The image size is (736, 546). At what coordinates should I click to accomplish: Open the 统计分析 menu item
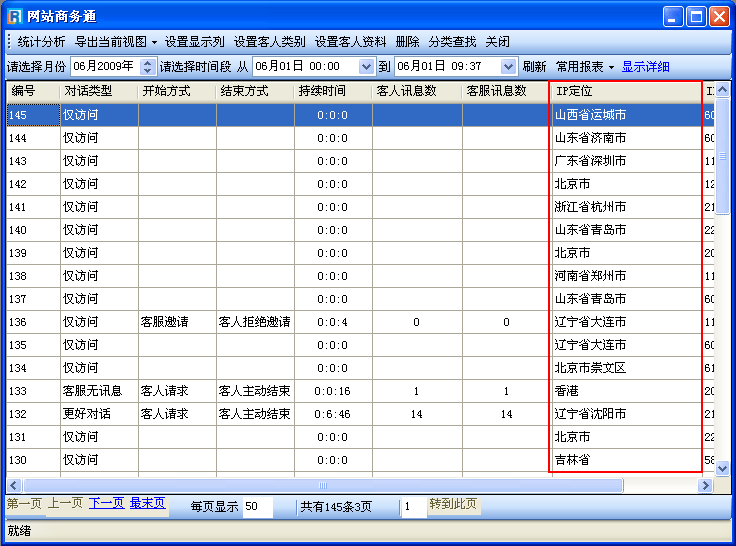pos(41,42)
